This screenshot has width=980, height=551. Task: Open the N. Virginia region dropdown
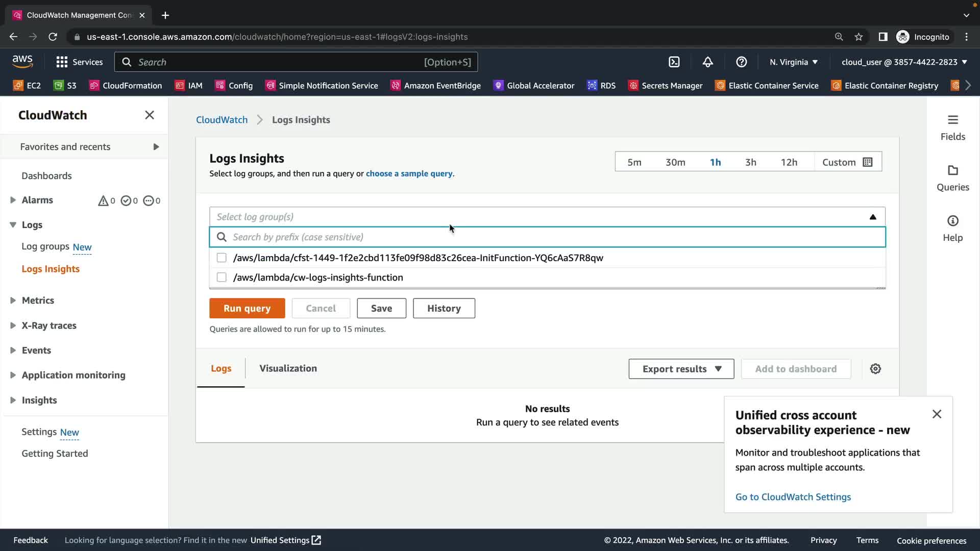tap(793, 62)
